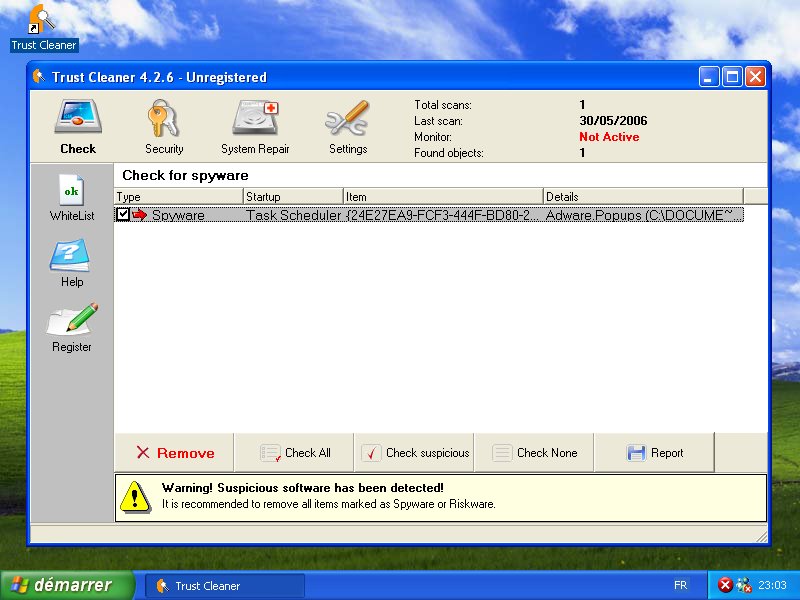Select the Task Scheduler cell
This screenshot has height=600, width=800.
point(293,215)
